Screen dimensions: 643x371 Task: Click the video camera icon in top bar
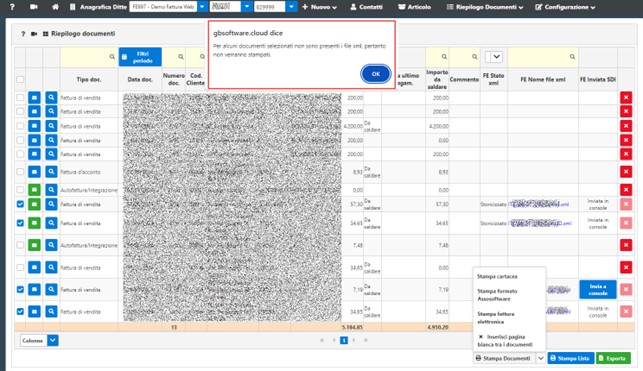click(x=34, y=7)
